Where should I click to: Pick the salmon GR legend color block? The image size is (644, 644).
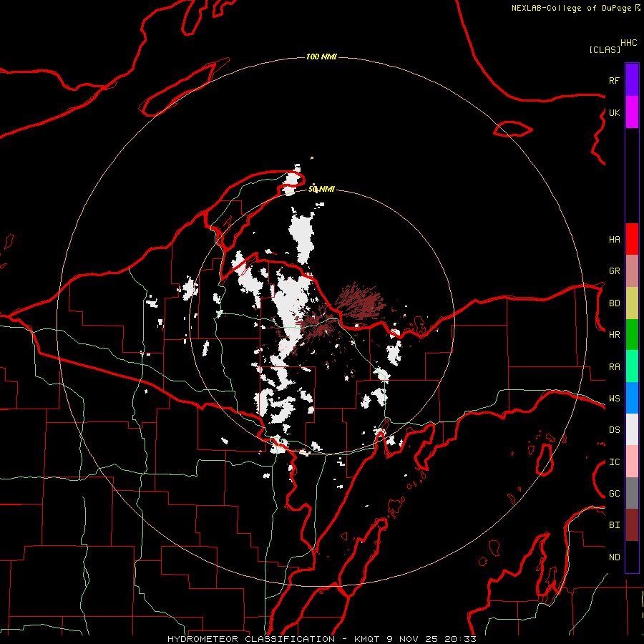pyautogui.click(x=632, y=271)
